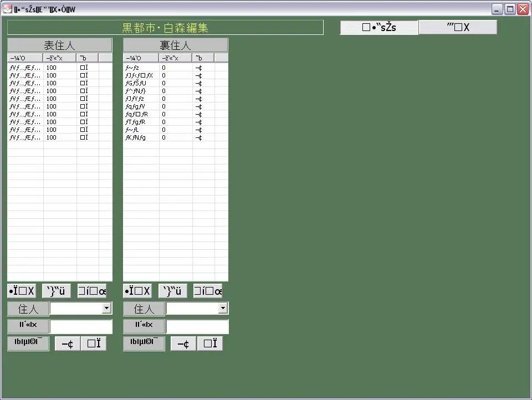Click the third column header in 表住人 list
The width and height of the screenshot is (532, 400).
88,58
